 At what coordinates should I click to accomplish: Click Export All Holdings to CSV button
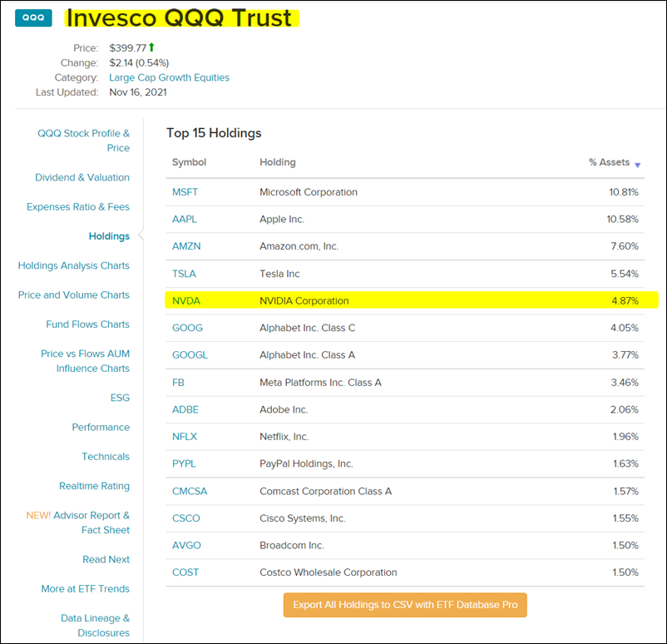(x=405, y=605)
